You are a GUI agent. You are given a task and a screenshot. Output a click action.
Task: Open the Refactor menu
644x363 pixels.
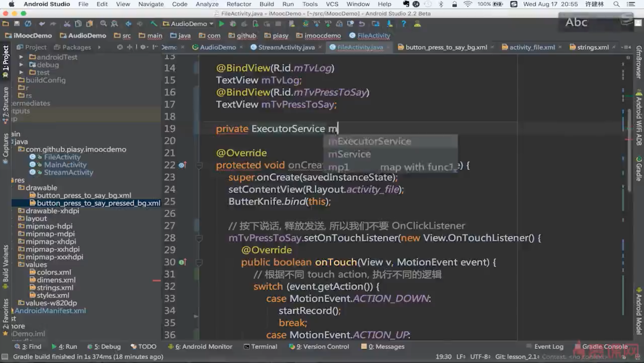coord(239,4)
